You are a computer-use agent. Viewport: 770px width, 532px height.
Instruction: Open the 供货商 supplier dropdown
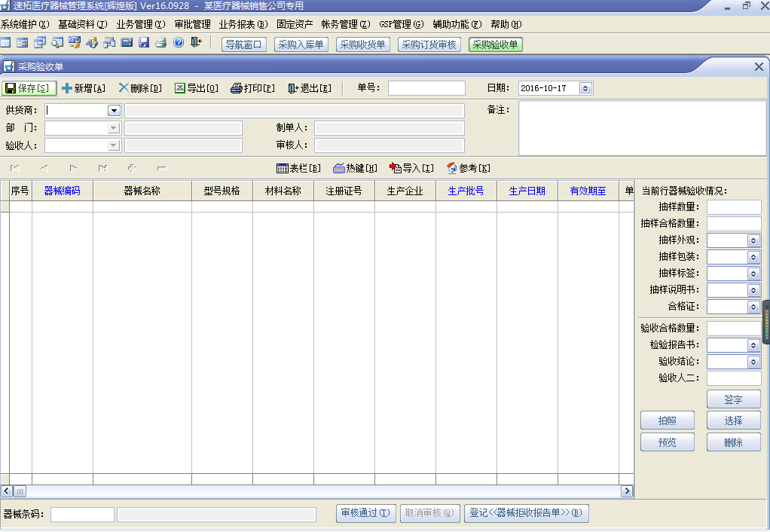114,111
